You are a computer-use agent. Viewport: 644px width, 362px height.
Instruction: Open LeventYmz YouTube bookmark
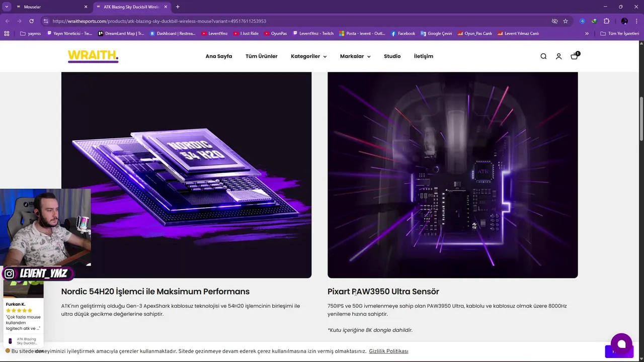(x=214, y=34)
